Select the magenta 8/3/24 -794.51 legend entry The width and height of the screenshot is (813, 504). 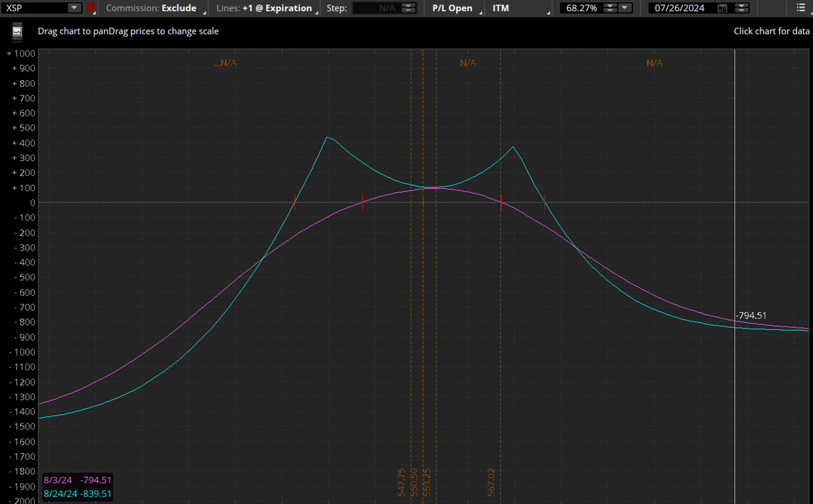point(77,481)
